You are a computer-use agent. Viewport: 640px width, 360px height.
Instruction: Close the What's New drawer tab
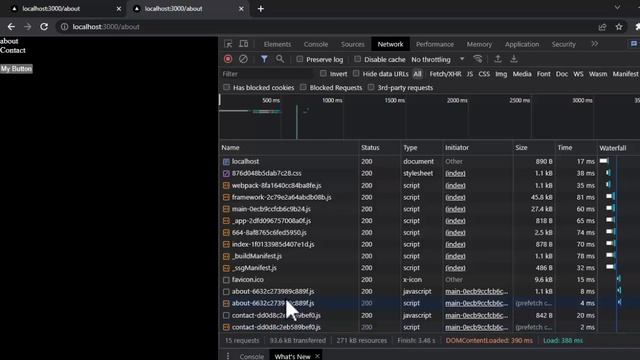click(x=317, y=356)
